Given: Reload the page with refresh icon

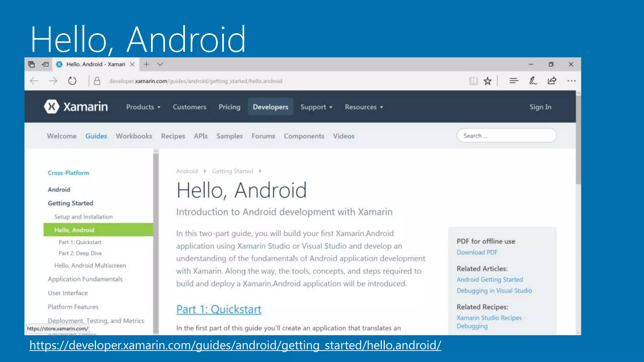Looking at the screenshot, I should pyautogui.click(x=72, y=81).
